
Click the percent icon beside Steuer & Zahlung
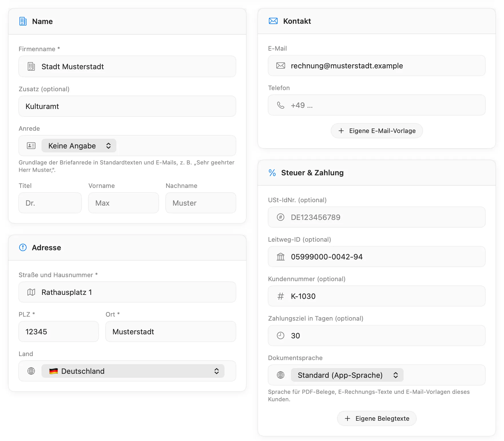tap(272, 173)
